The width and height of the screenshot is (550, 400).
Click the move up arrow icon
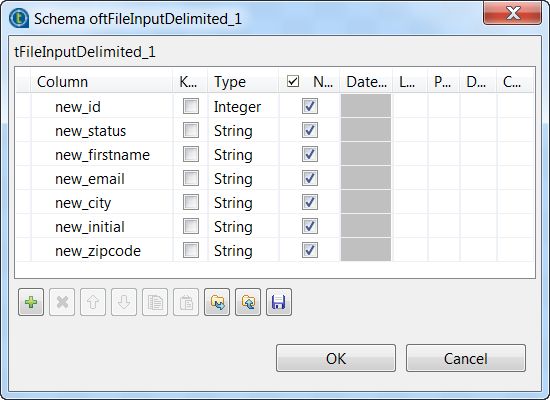pyautogui.click(x=93, y=302)
